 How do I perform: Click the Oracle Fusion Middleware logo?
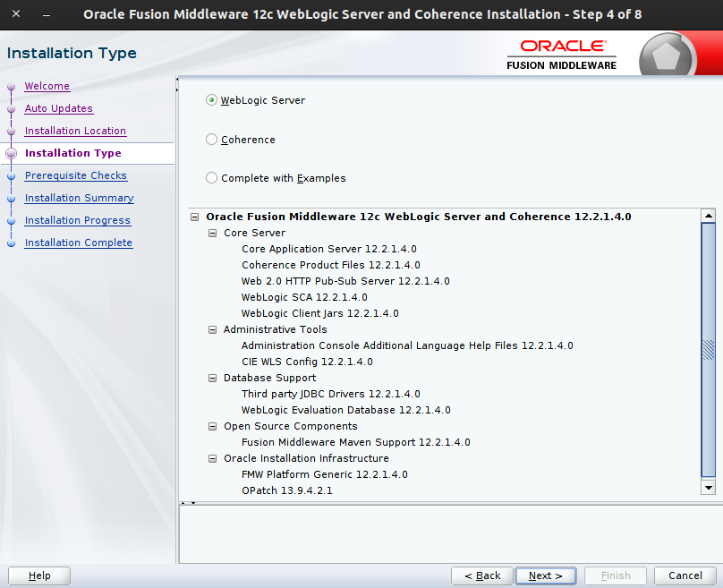click(x=562, y=55)
